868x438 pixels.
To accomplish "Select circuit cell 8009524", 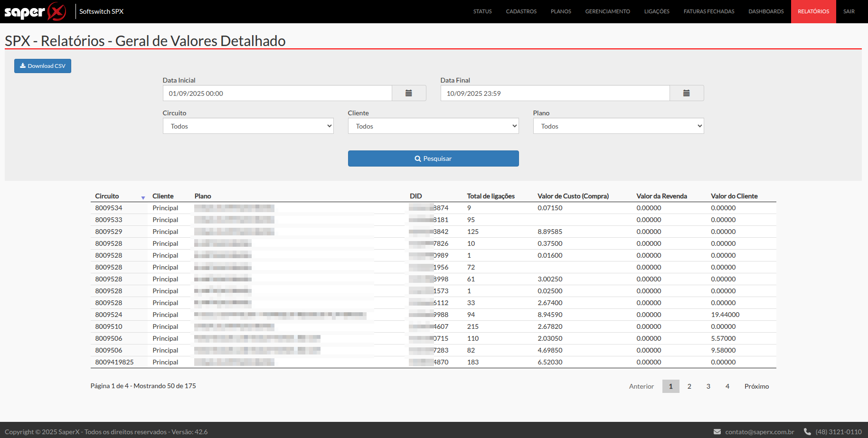I will coord(109,315).
